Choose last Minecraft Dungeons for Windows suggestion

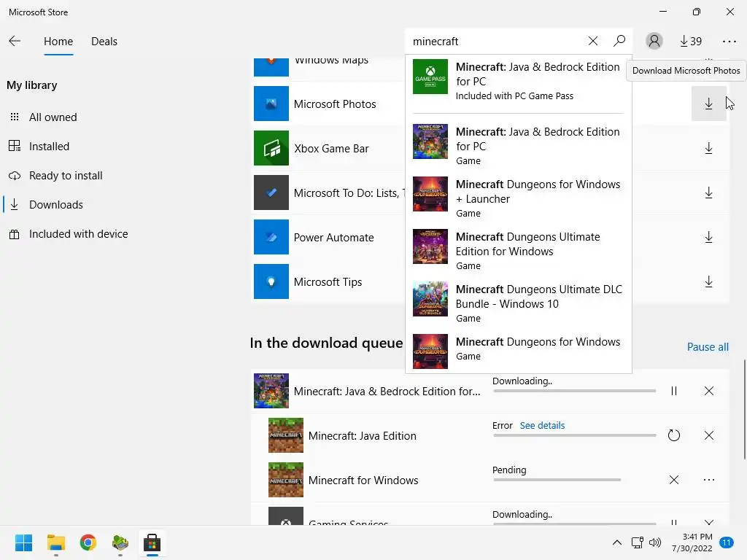coord(519,351)
